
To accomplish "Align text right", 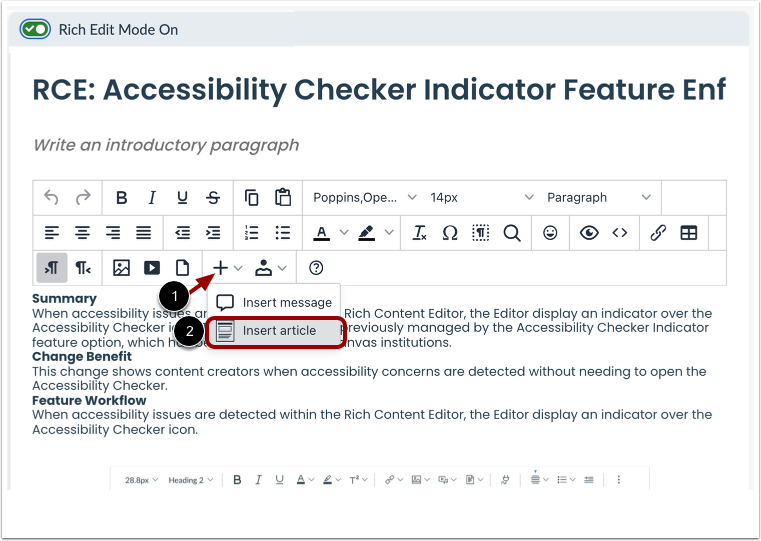I will tap(113, 233).
